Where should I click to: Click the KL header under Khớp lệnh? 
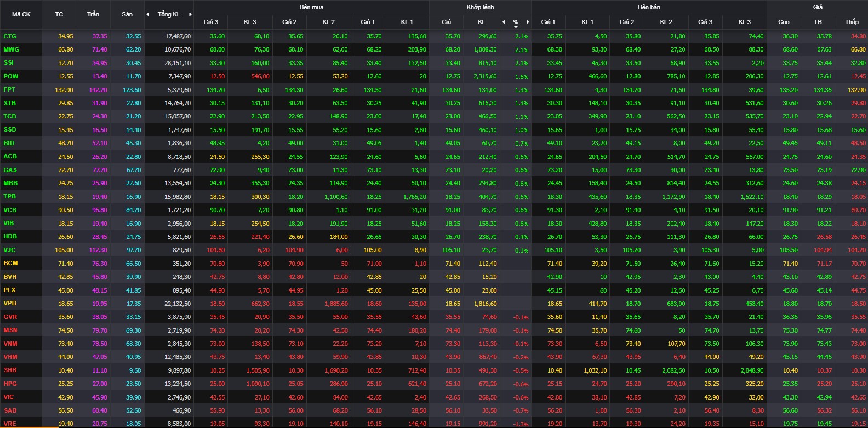pos(482,22)
